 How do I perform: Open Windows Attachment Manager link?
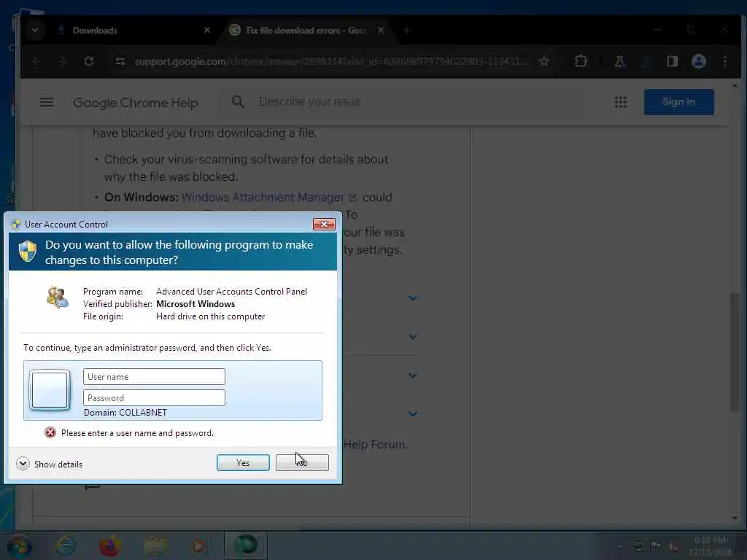point(268,197)
